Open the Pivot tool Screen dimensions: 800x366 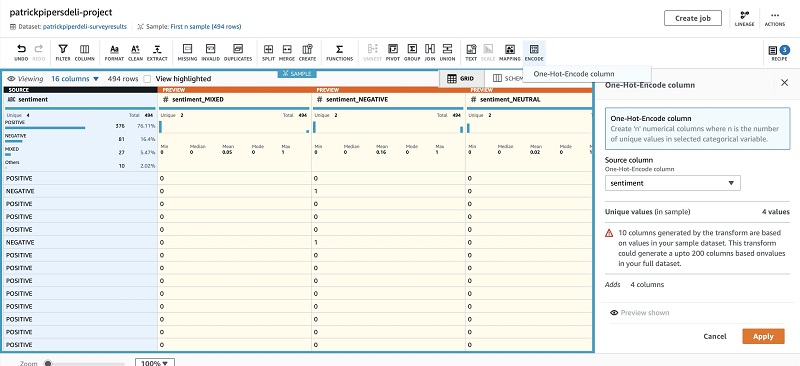point(393,52)
